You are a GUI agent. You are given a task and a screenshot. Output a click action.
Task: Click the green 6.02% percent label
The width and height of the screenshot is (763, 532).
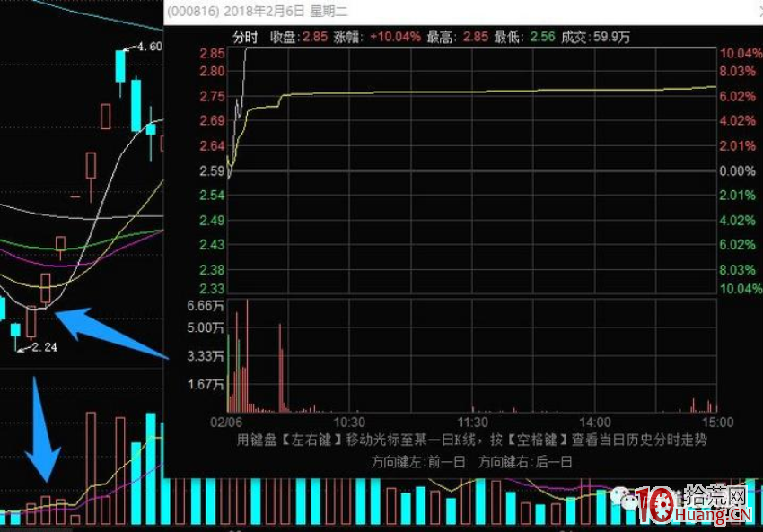738,245
